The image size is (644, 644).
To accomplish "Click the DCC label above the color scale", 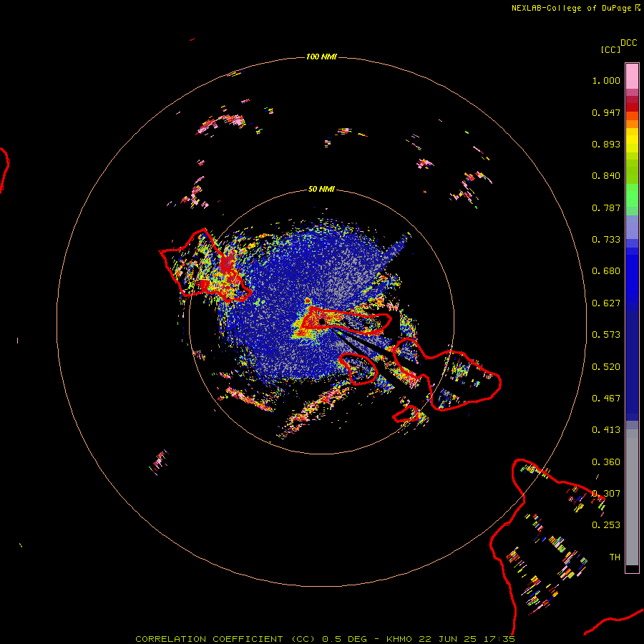I will coord(628,43).
